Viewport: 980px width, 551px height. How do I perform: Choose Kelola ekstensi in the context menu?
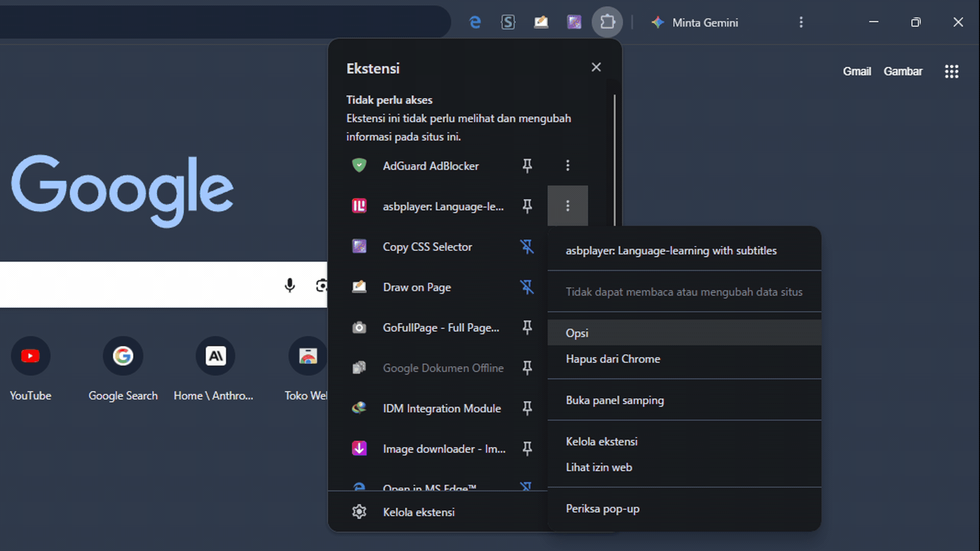point(684,441)
